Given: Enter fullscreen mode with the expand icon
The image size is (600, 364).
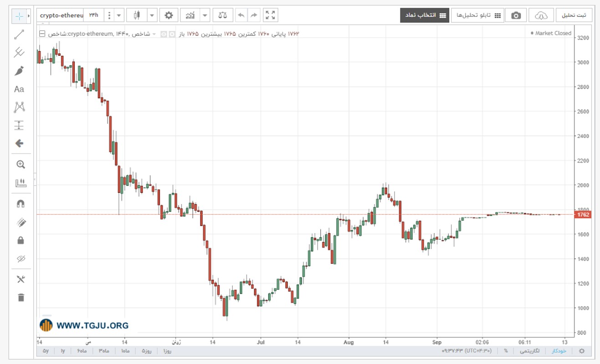Looking at the screenshot, I should 271,15.
